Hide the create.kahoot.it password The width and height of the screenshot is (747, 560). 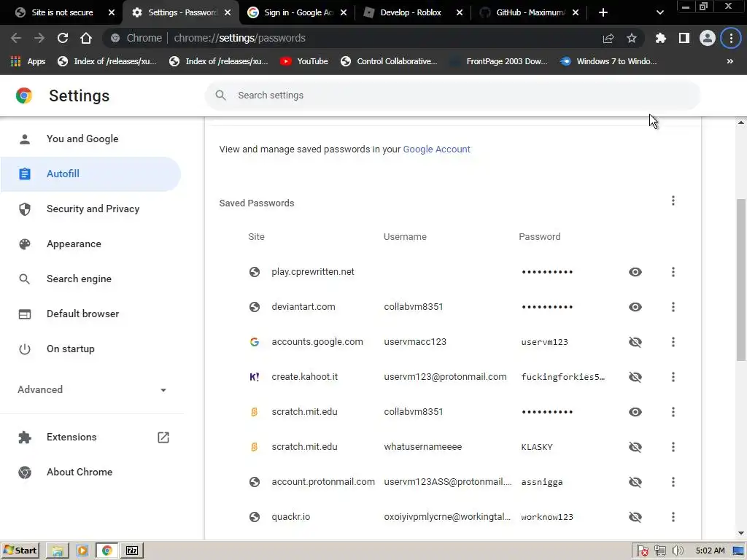635,377
